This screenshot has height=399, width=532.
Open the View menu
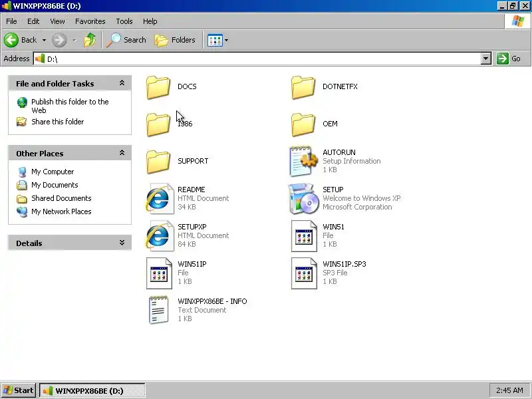[57, 21]
